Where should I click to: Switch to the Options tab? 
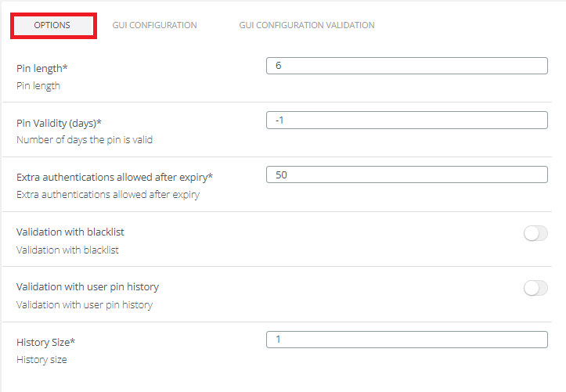pyautogui.click(x=52, y=25)
